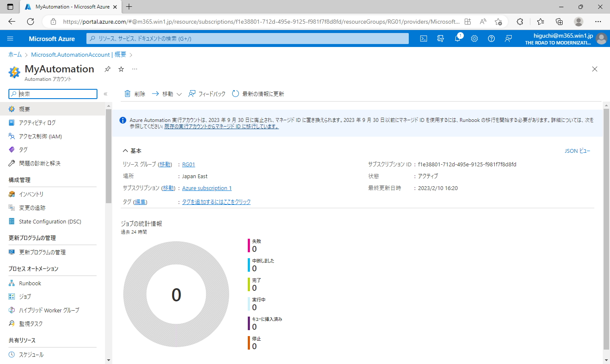Open the feedback icon in top bar
The height and width of the screenshot is (364, 610).
(508, 39)
